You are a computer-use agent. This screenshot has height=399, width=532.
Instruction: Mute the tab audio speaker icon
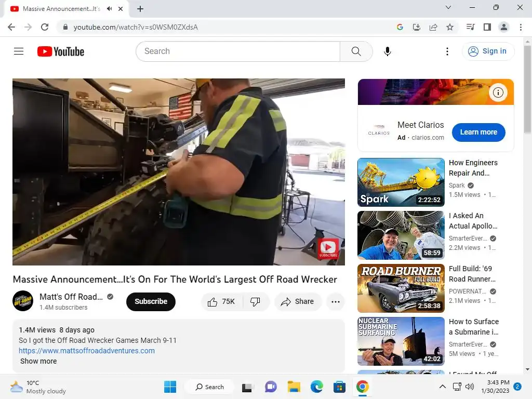[x=109, y=9]
